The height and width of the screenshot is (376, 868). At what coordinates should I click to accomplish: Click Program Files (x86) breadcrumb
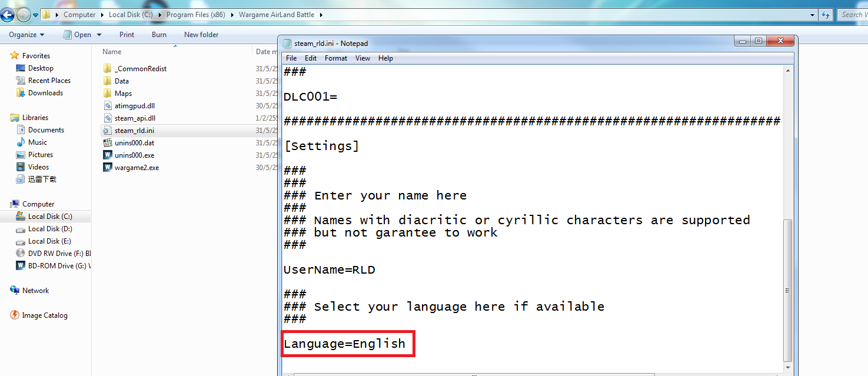[195, 15]
